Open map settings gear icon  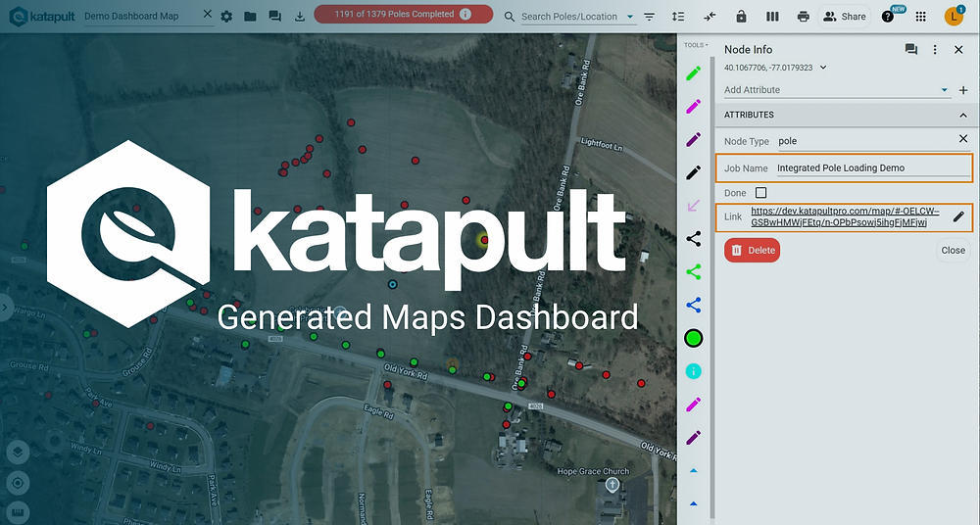pos(226,17)
